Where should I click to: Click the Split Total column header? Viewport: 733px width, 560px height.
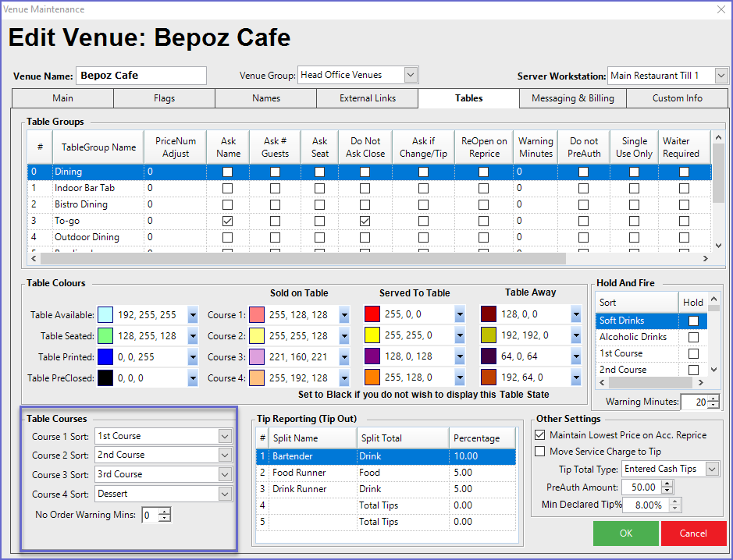[403, 438]
